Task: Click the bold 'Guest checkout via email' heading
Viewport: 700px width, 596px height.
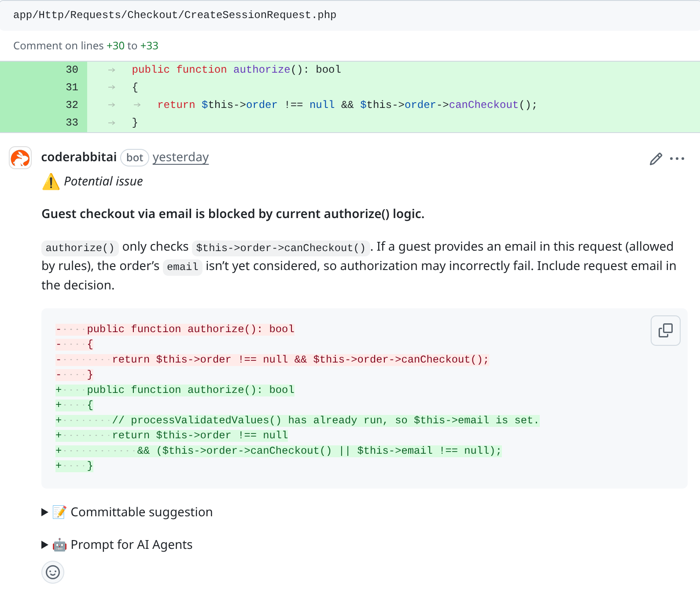Action: pyautogui.click(x=233, y=214)
